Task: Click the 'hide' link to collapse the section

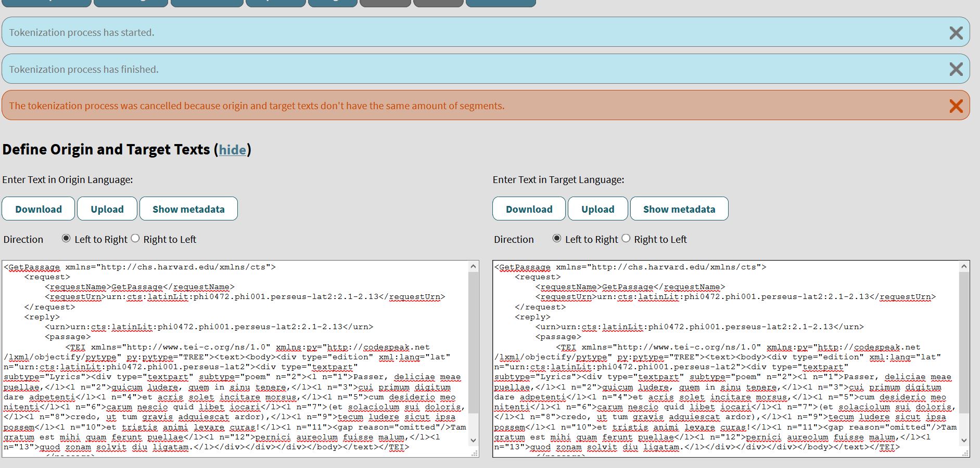Action: click(233, 150)
